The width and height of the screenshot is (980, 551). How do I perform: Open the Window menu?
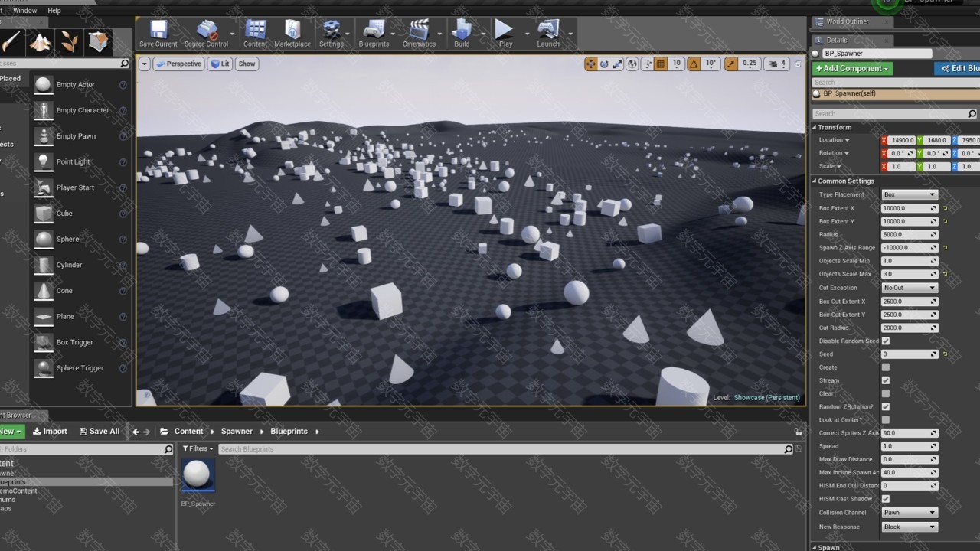[24, 11]
